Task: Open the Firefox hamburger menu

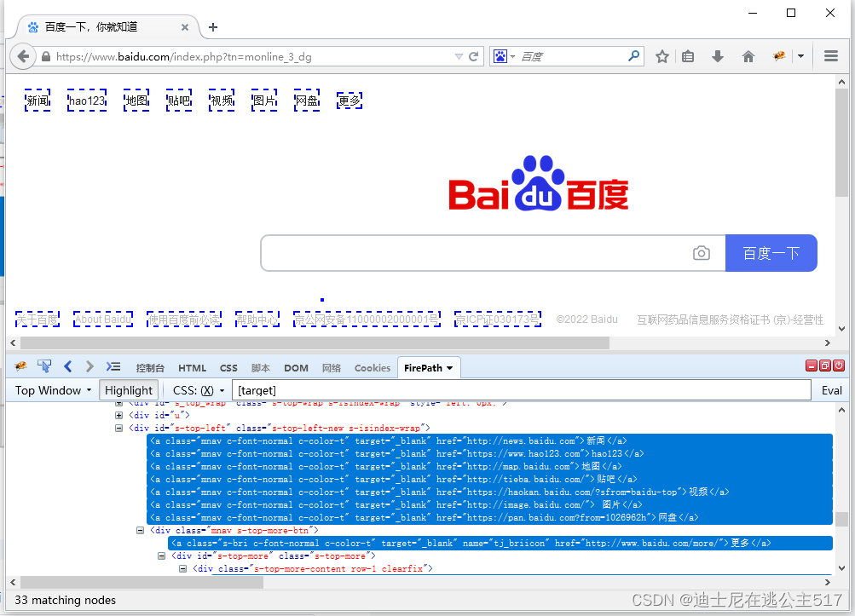Action: tap(831, 56)
